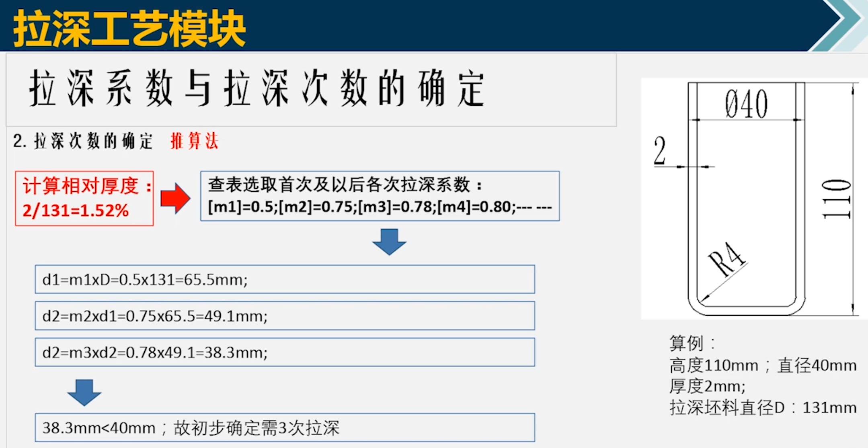Viewport: 868px width, 448px height.
Task: Click the R4 radius label in drawing
Action: point(726,259)
